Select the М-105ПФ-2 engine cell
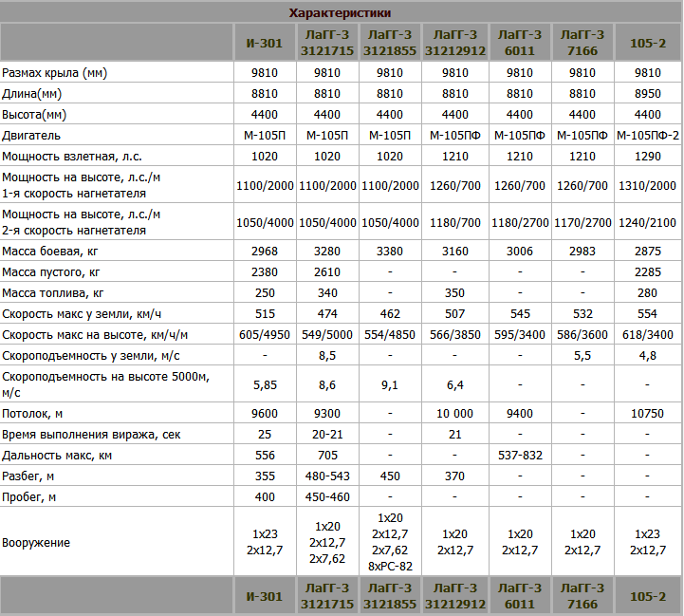 (648, 136)
